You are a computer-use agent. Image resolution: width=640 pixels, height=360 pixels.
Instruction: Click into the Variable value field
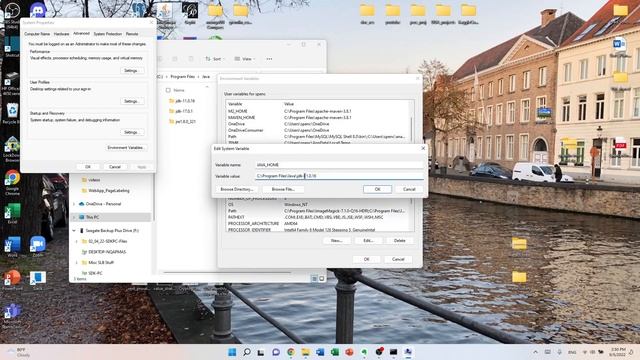coord(340,176)
